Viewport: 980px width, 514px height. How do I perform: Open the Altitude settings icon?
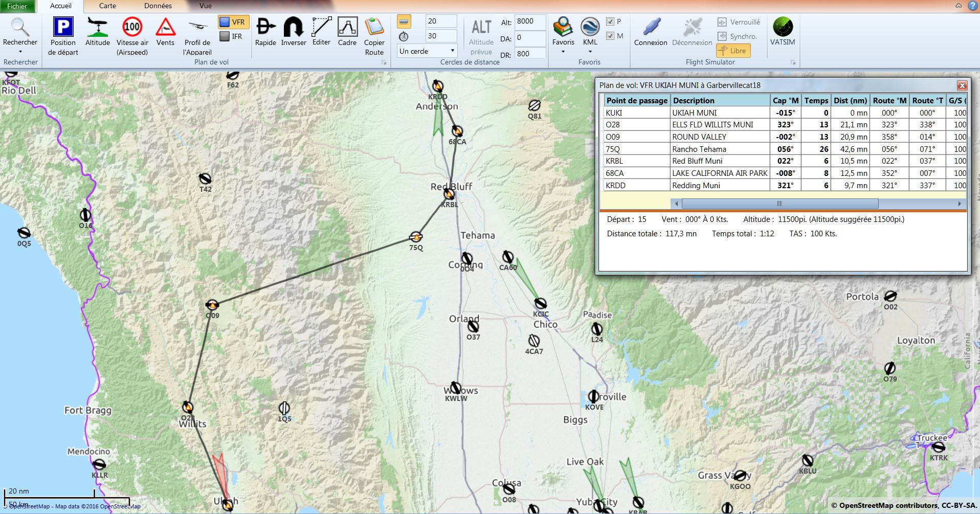[97, 27]
